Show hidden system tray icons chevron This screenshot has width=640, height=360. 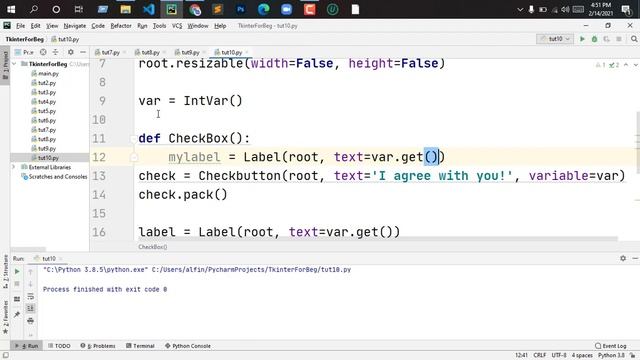pos(520,9)
